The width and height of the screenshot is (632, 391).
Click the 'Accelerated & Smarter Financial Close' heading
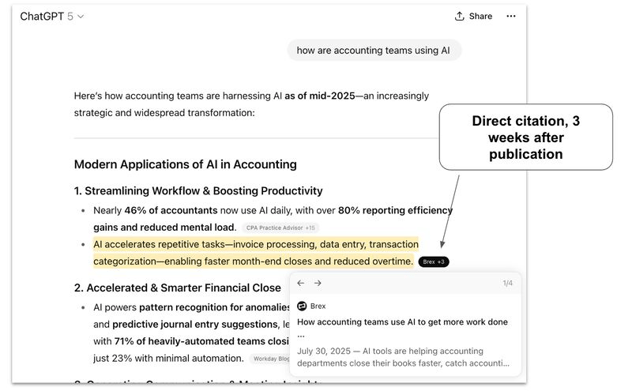click(x=178, y=288)
